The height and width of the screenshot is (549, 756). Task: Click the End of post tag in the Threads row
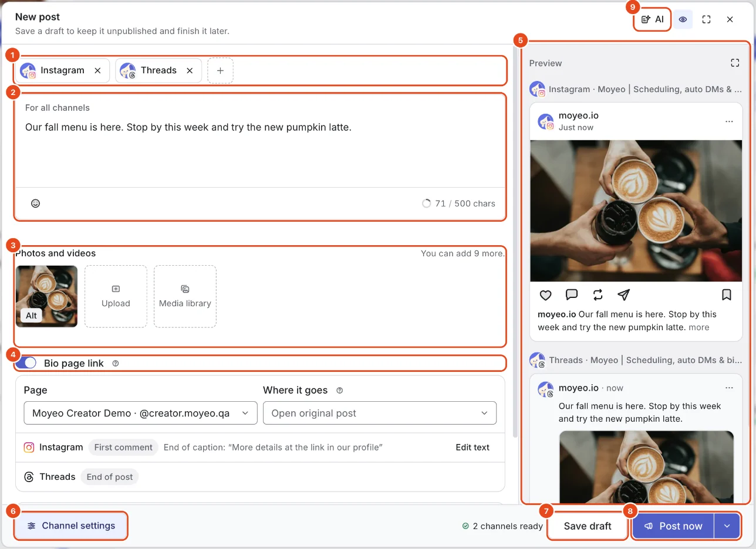point(110,477)
